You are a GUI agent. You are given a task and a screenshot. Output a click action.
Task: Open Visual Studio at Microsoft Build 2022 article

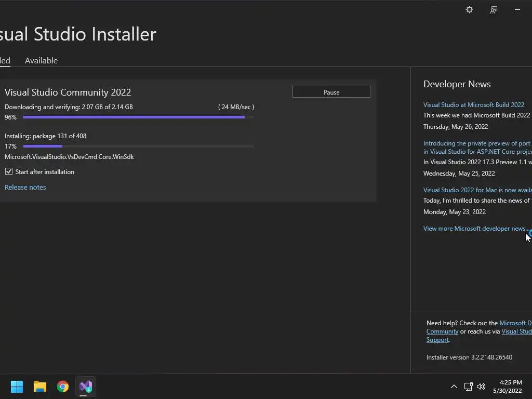[474, 105]
